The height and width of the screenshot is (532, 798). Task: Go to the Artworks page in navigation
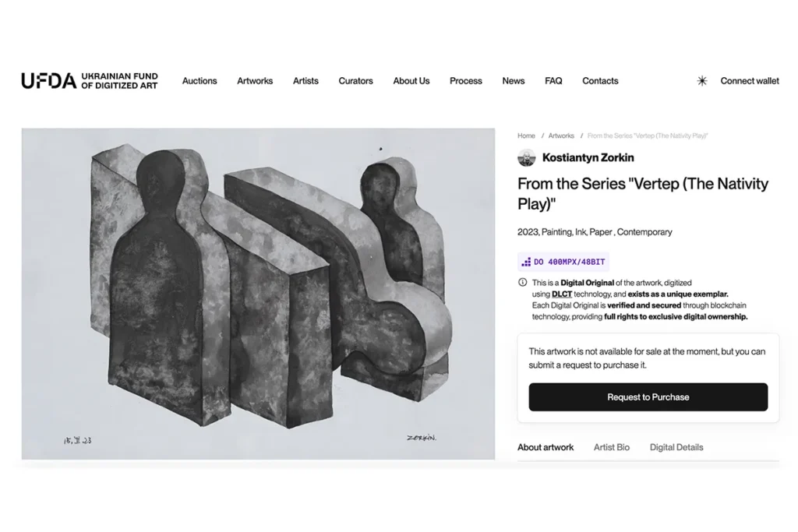pos(255,81)
